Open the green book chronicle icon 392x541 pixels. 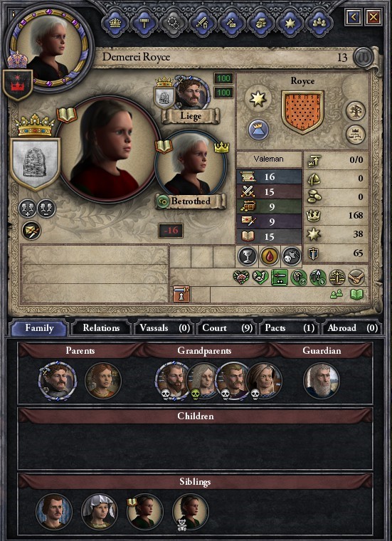tap(357, 294)
